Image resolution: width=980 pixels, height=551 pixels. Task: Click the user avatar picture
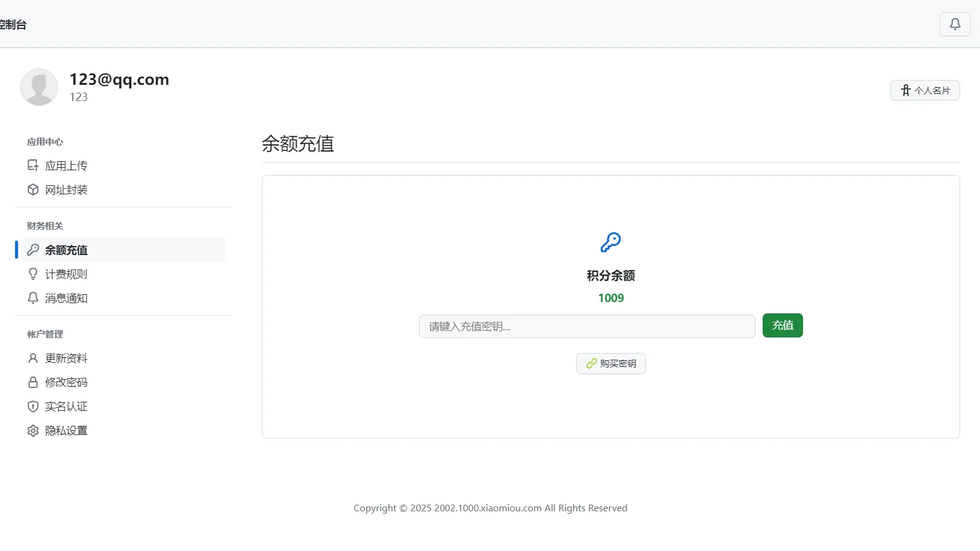pyautogui.click(x=39, y=87)
